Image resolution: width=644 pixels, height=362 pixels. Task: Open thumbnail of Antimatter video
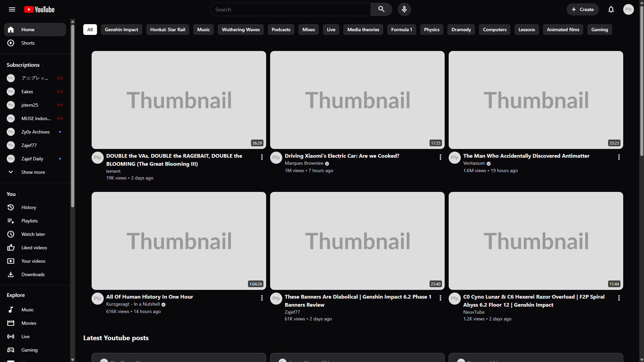(536, 100)
